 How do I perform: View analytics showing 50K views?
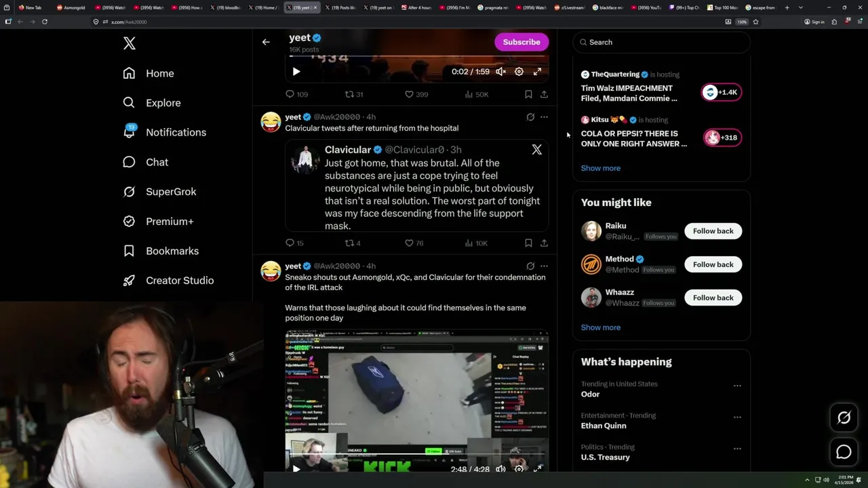pos(477,94)
